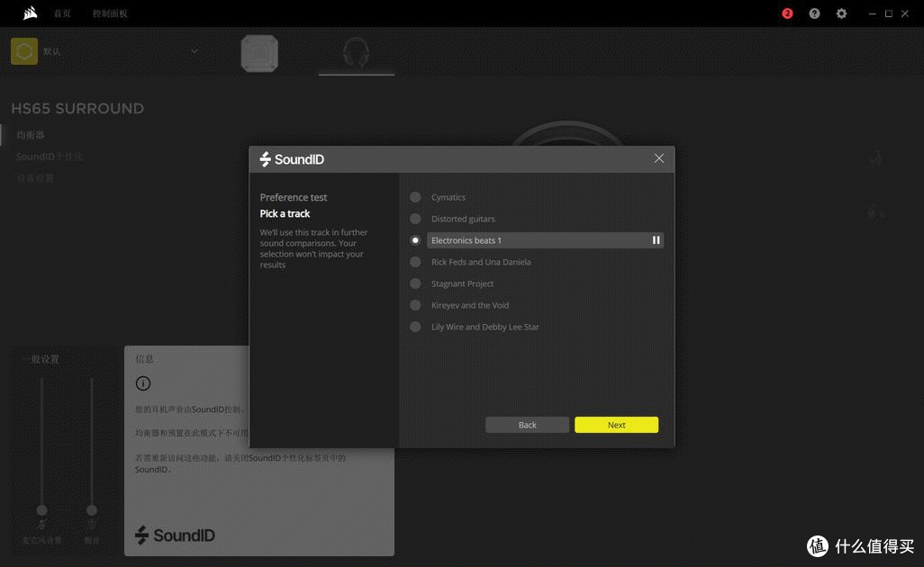Open the SoundID个性化 sidebar tab
Screen dimensions: 924x567
[x=50, y=157]
